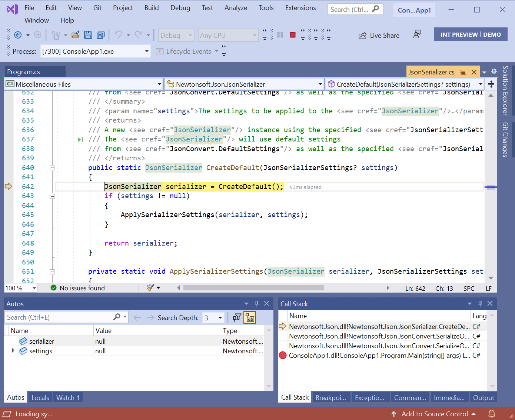Close the JsonSerializer.cs tab
Screen dimensions: 515x420
click(x=474, y=72)
